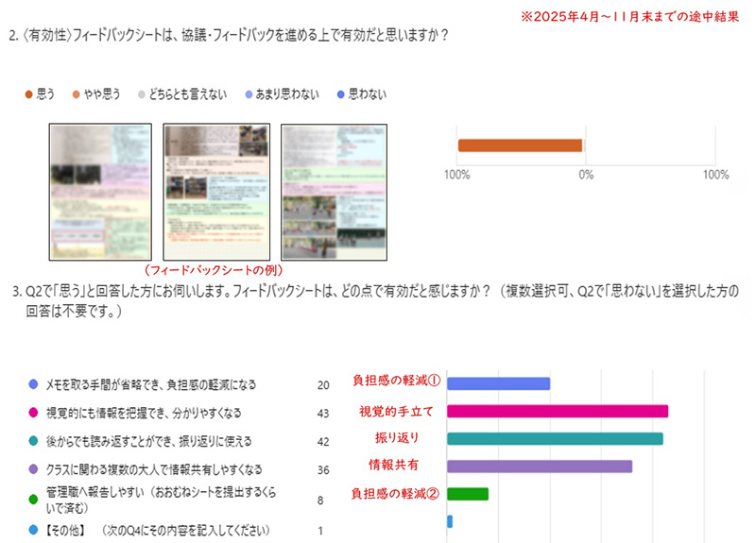Image resolution: width=756 pixels, height=543 pixels.
Task: Click the green bullet beside 管理職へ報告しやすい
Action: coord(34,494)
